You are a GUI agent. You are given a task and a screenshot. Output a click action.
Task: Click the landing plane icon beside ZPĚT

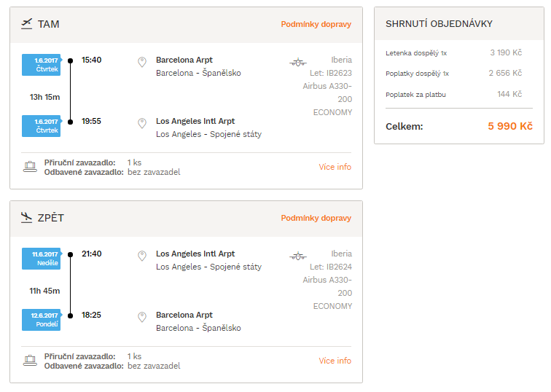tap(26, 217)
